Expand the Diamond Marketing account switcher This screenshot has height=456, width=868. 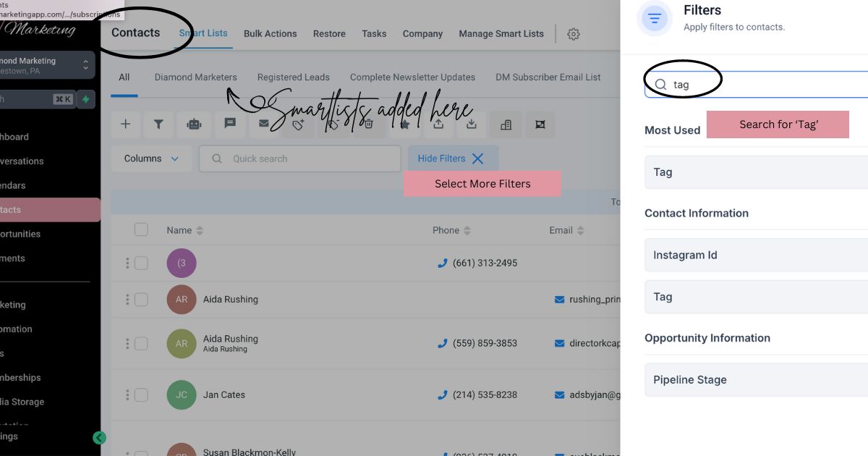pos(85,65)
